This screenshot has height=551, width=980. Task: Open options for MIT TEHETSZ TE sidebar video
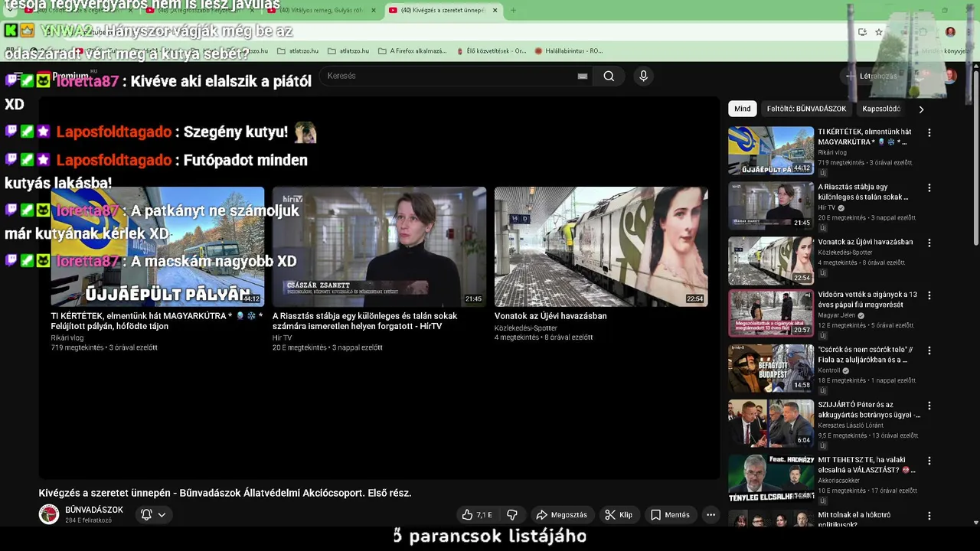pos(929,461)
